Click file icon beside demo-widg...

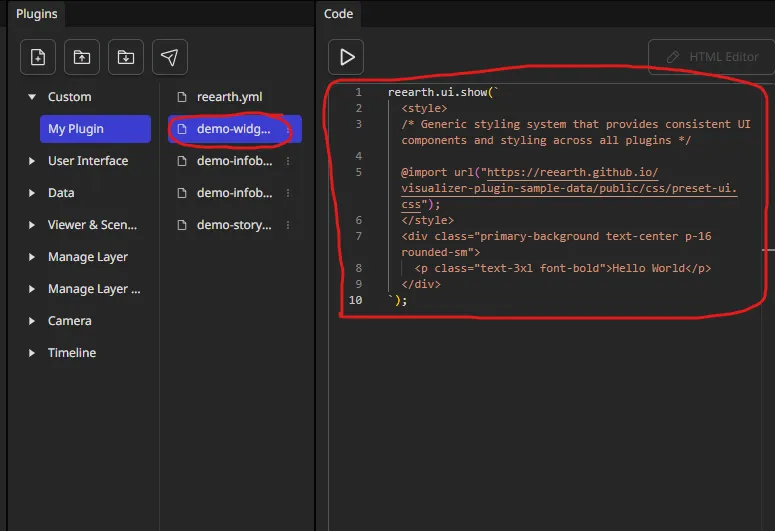[182, 129]
